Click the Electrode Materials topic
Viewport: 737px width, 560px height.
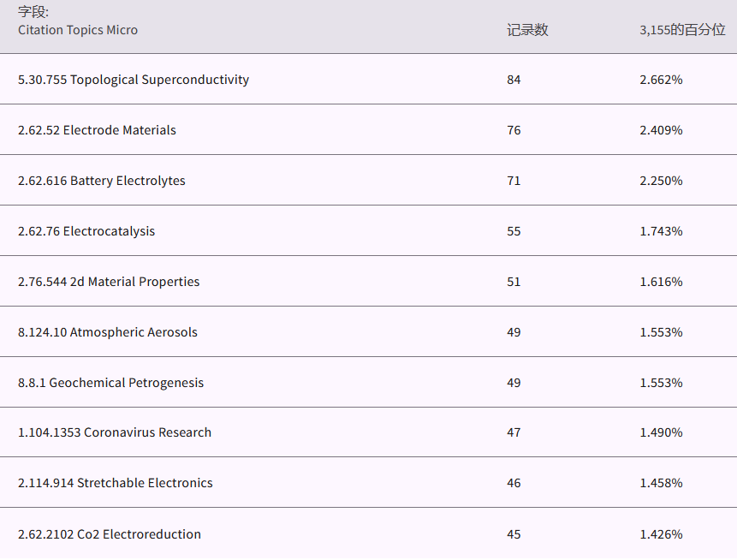pyautogui.click(x=97, y=130)
